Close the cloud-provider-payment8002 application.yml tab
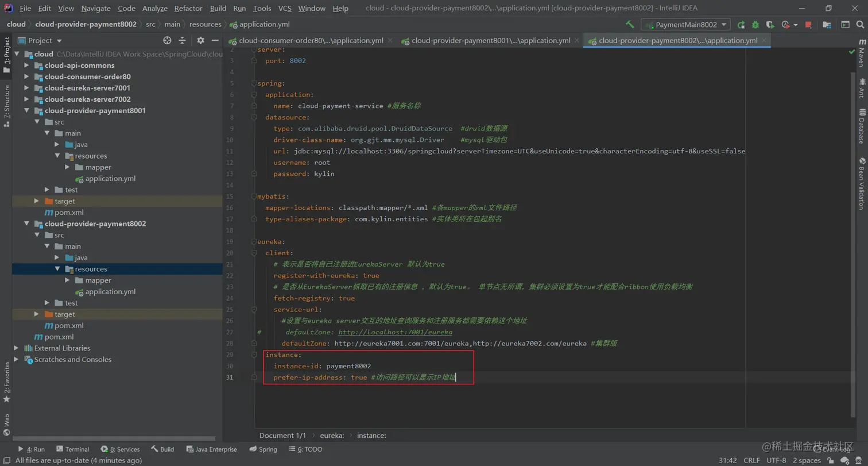This screenshot has width=868, height=466. click(764, 41)
